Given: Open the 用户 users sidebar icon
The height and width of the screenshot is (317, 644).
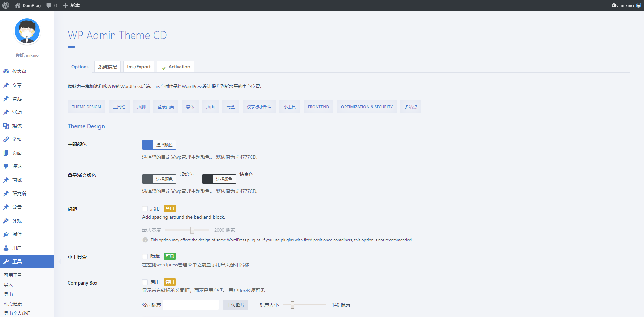Looking at the screenshot, I should pos(6,248).
